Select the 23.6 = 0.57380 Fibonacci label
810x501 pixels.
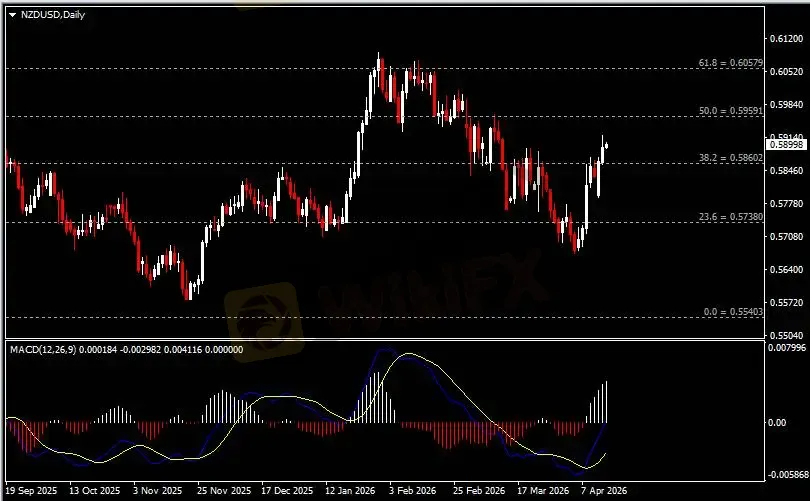coord(730,217)
